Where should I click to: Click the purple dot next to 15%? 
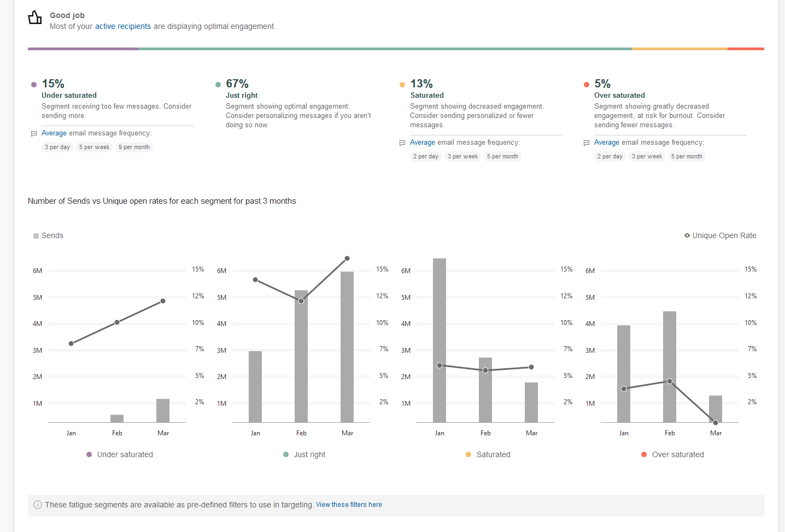click(34, 85)
